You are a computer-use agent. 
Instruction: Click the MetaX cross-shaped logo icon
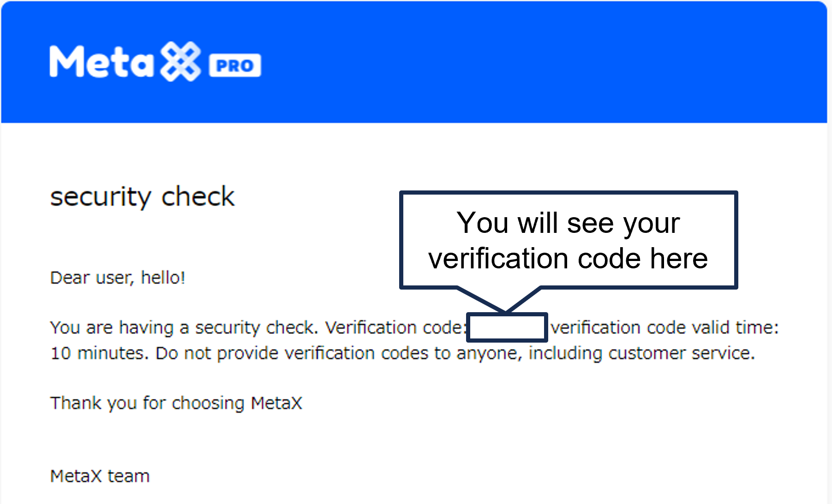click(x=180, y=62)
